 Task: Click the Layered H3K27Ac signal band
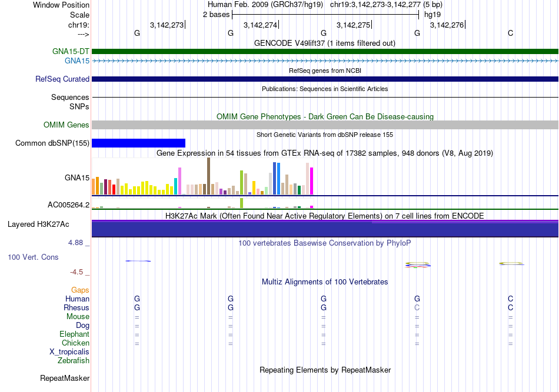[325, 229]
